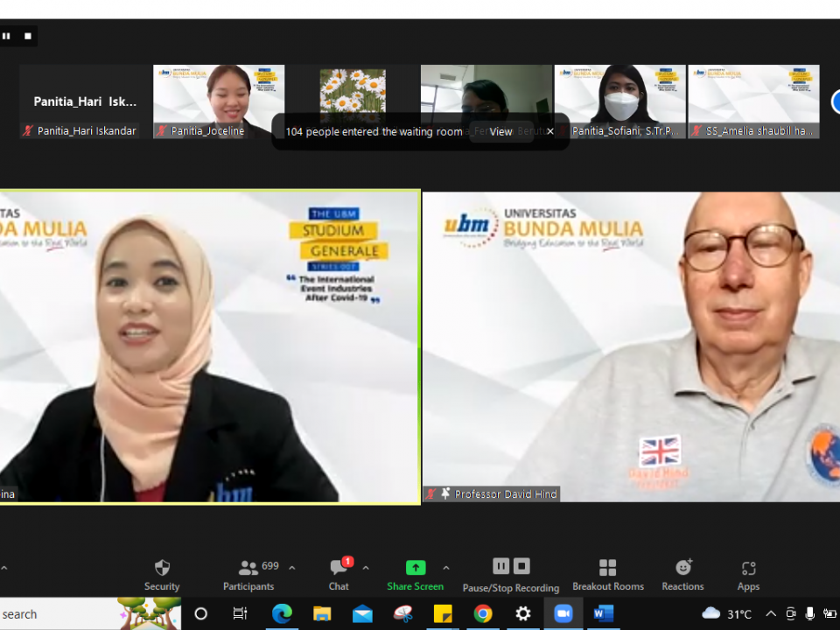This screenshot has width=840, height=630.
Task: Switch to the Zoom app in the taskbar
Action: pyautogui.click(x=563, y=614)
